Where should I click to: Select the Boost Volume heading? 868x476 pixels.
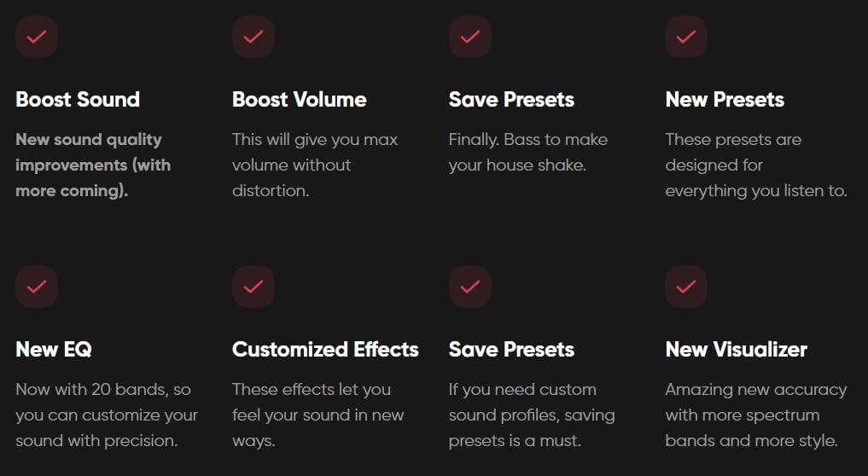300,100
